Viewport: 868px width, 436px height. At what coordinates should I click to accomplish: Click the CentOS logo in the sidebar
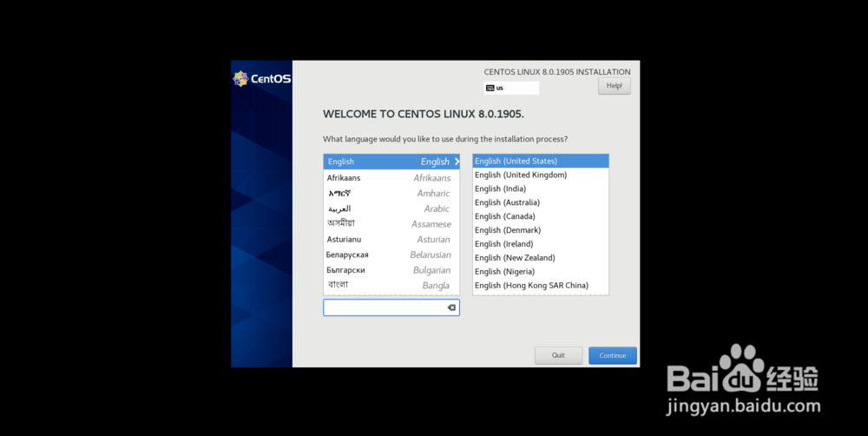[261, 79]
